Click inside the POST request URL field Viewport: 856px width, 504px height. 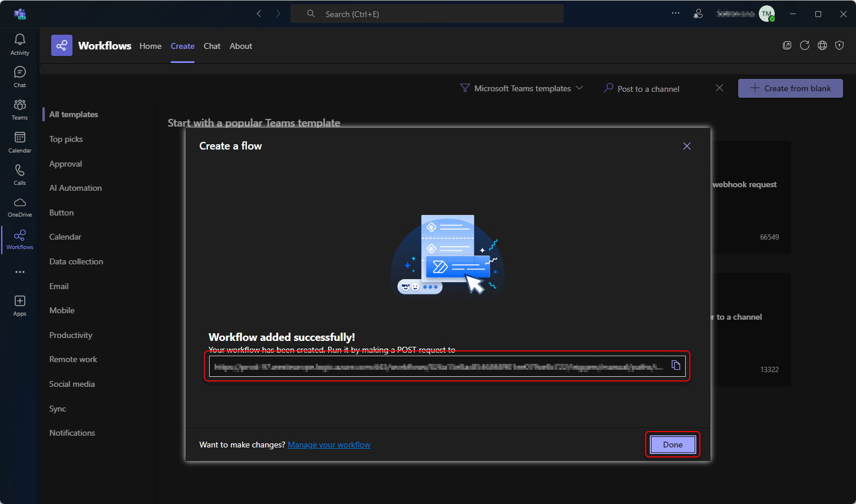[436, 366]
